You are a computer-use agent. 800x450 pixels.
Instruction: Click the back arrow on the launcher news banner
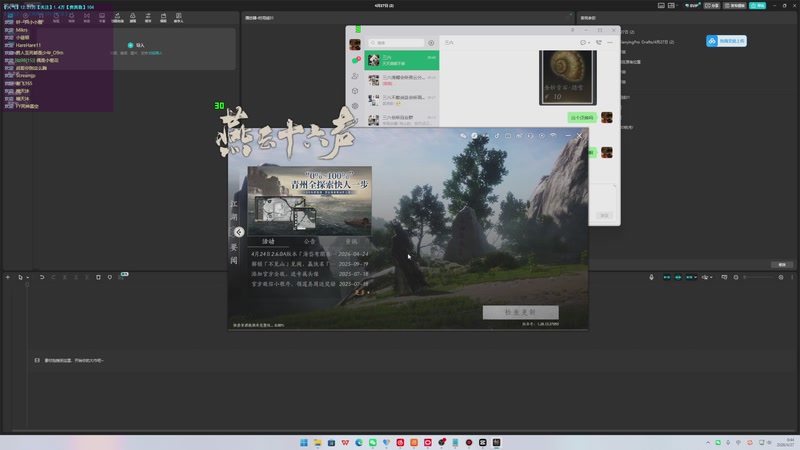pyautogui.click(x=239, y=232)
